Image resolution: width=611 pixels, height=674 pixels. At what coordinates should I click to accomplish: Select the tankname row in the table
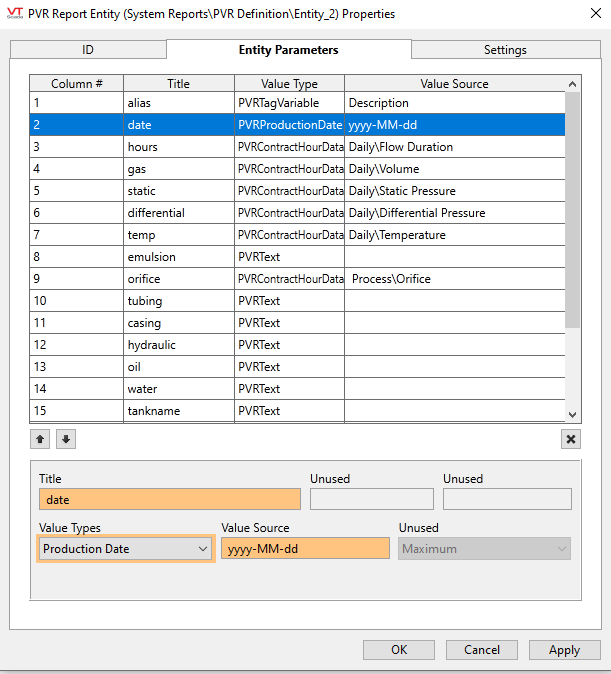tap(180, 411)
